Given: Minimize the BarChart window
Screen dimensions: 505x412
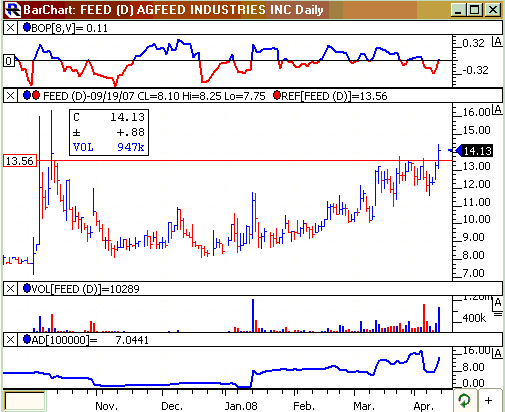Looking at the screenshot, I should [x=458, y=10].
